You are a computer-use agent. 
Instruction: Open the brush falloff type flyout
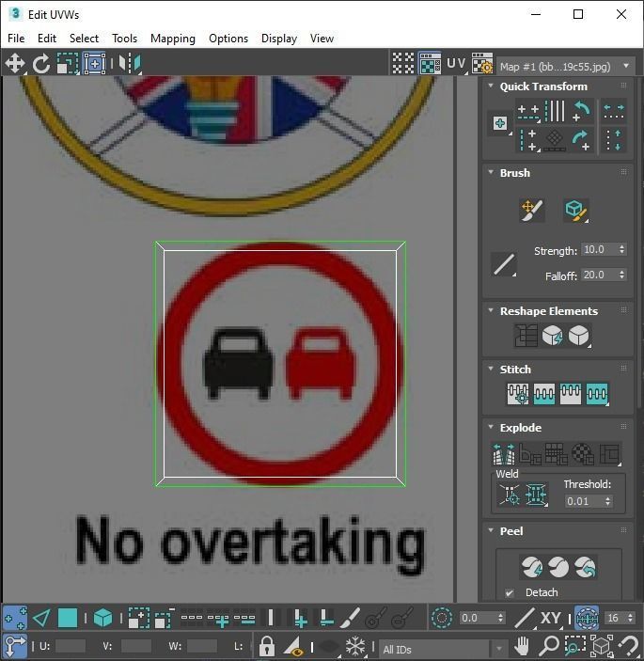pyautogui.click(x=504, y=265)
